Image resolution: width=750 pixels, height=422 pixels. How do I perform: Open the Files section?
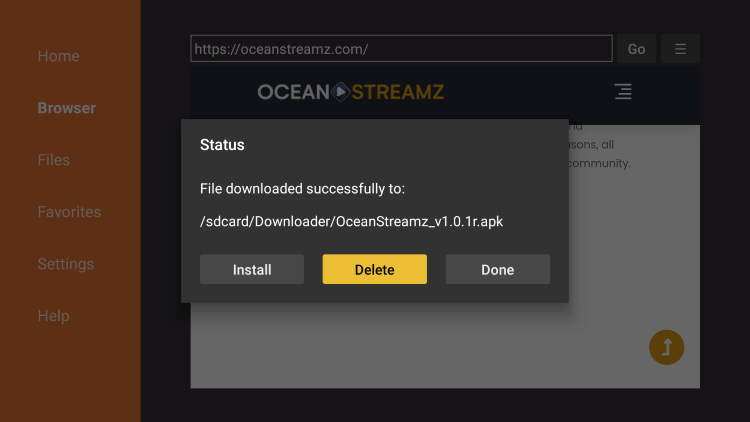(x=54, y=160)
